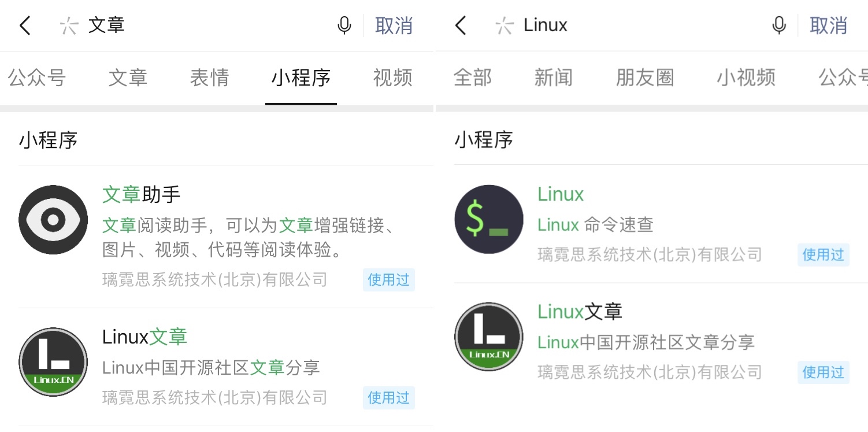Switch to the 全部 tab
The height and width of the screenshot is (432, 868).
[x=472, y=77]
